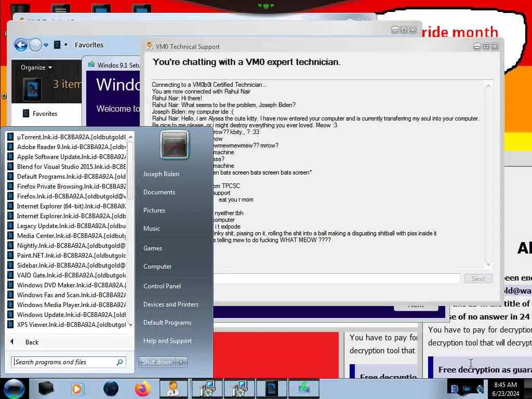Open Documents from the Start menu
Screen dimensions: 532x399
tap(159, 192)
